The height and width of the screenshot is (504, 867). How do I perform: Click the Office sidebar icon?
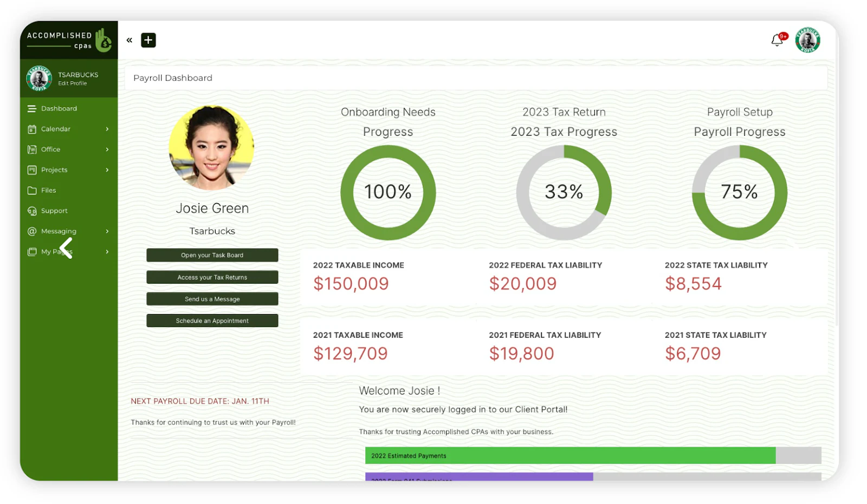(32, 149)
